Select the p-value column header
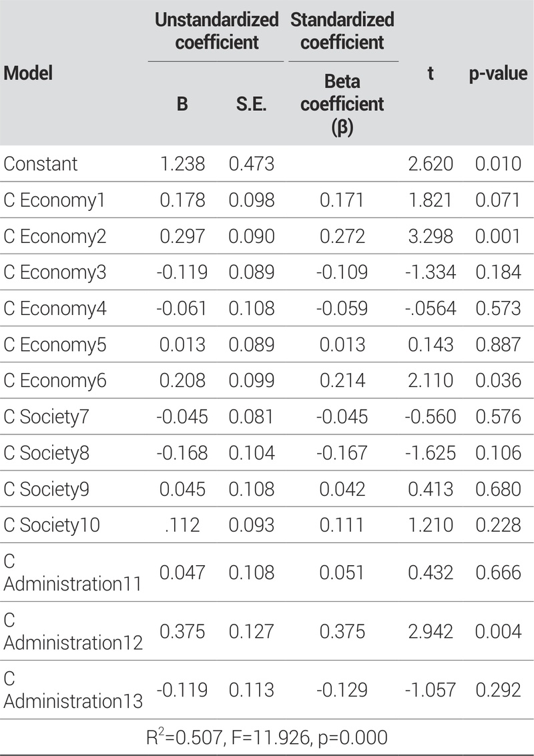534x756 pixels. click(497, 73)
